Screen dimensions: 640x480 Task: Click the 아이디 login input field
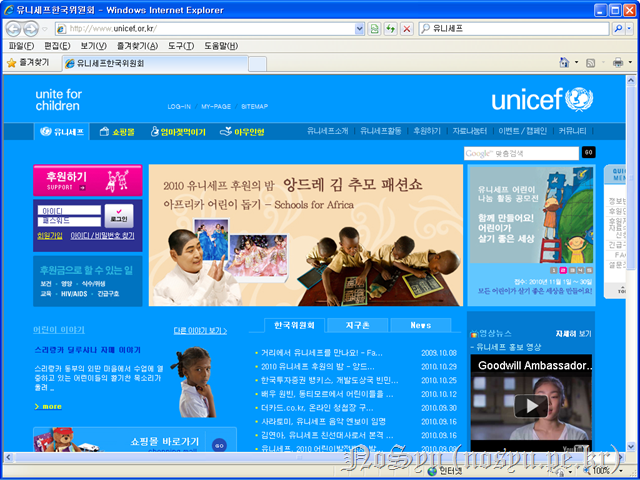(69, 211)
